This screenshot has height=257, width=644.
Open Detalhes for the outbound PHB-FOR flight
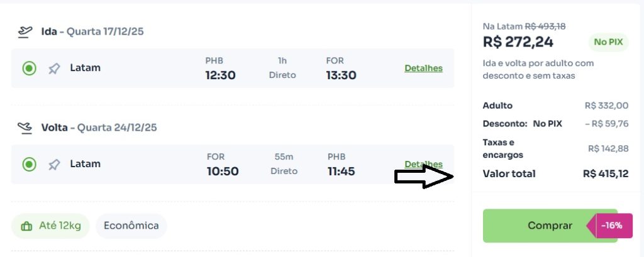click(423, 68)
